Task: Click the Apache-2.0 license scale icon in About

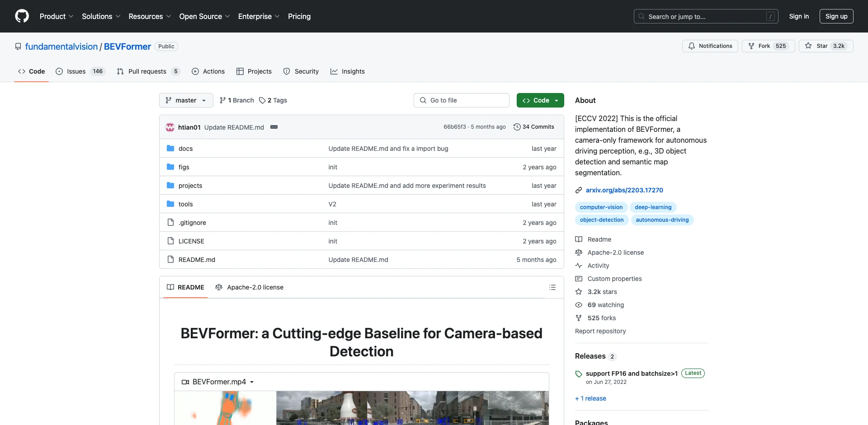Action: (x=579, y=252)
